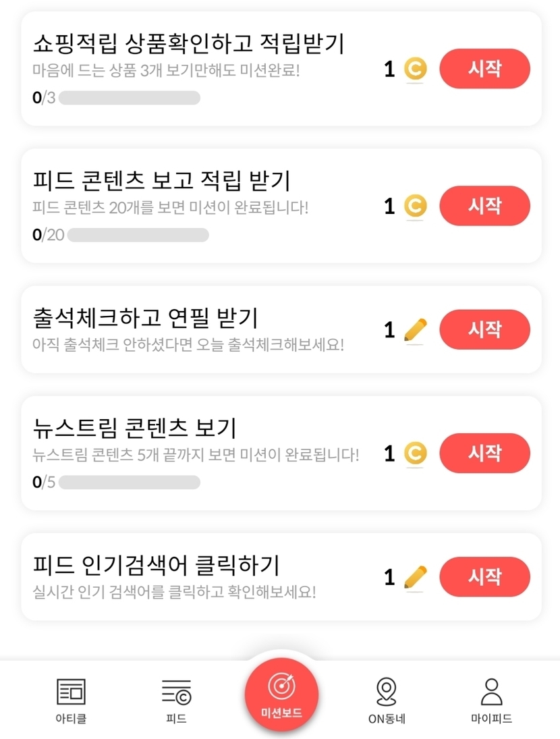Start the 쇼핑적립 상품확인 mission
Image resolution: width=560 pixels, height=739 pixels.
(484, 69)
